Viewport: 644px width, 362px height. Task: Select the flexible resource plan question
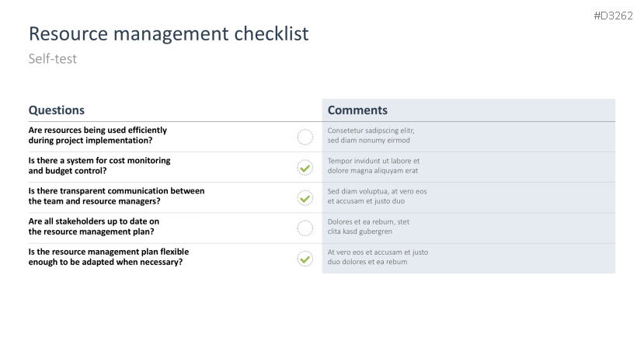click(x=109, y=257)
